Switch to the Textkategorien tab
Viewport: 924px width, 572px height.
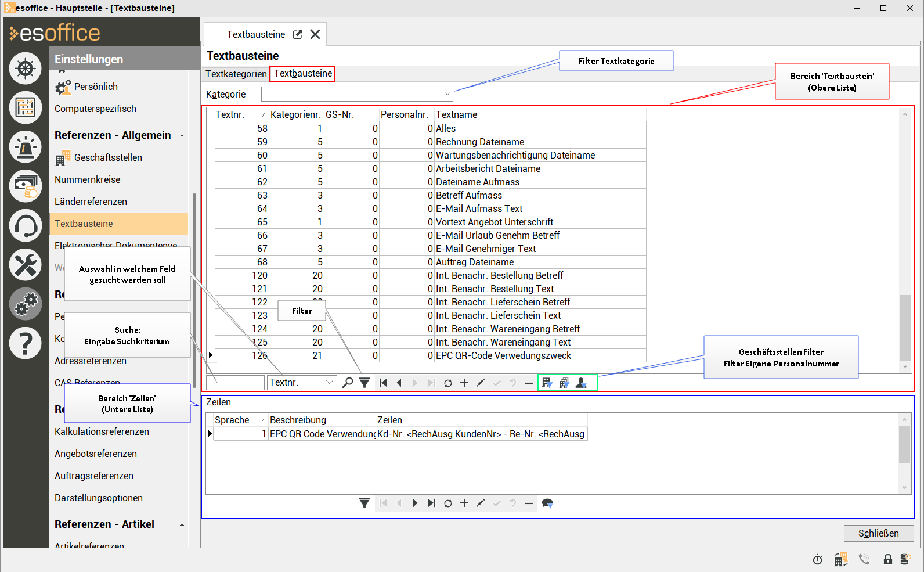coord(236,74)
